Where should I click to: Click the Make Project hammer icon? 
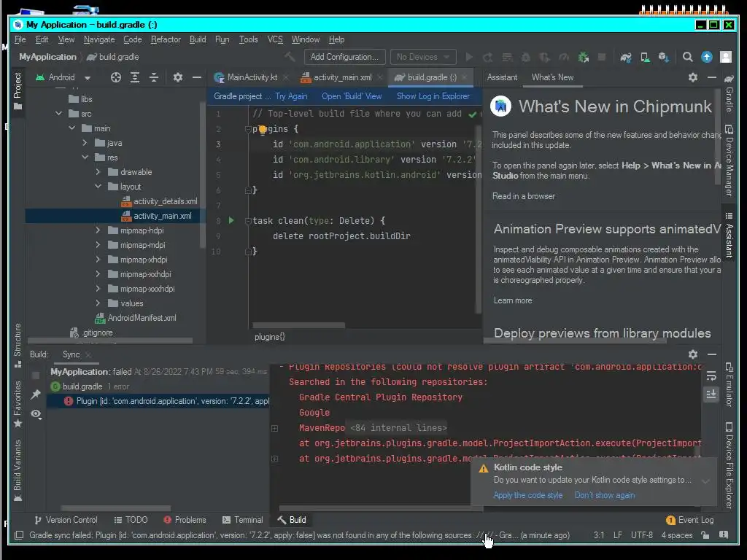(290, 57)
